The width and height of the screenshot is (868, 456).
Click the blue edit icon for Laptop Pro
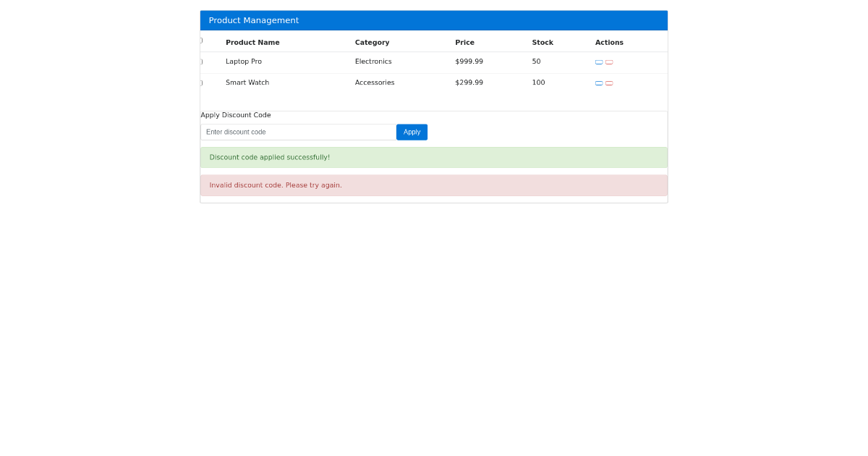pyautogui.click(x=599, y=62)
